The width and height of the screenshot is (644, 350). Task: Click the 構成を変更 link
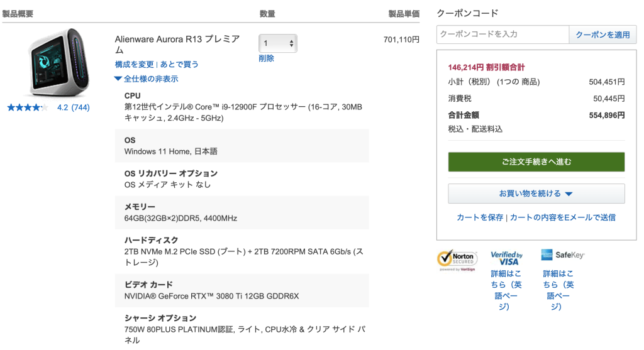tap(134, 65)
